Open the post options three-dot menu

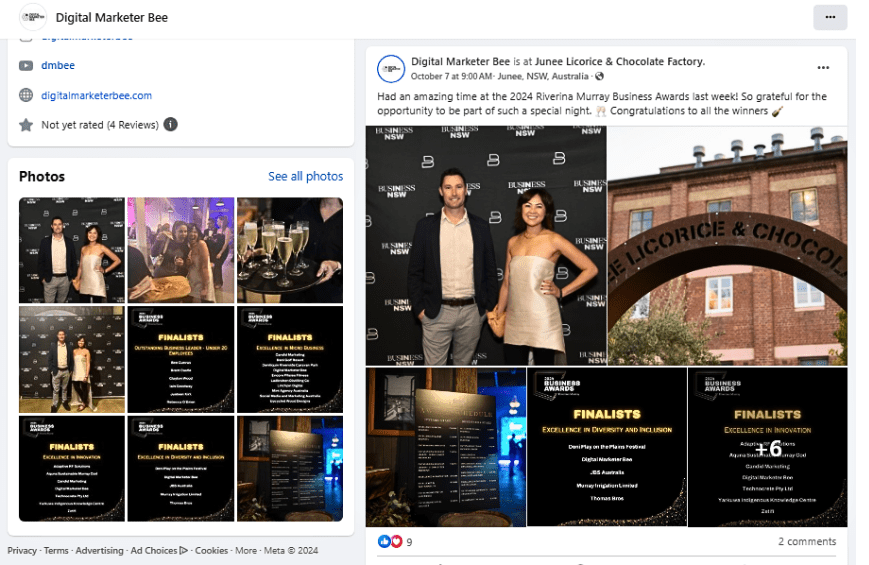tap(823, 68)
